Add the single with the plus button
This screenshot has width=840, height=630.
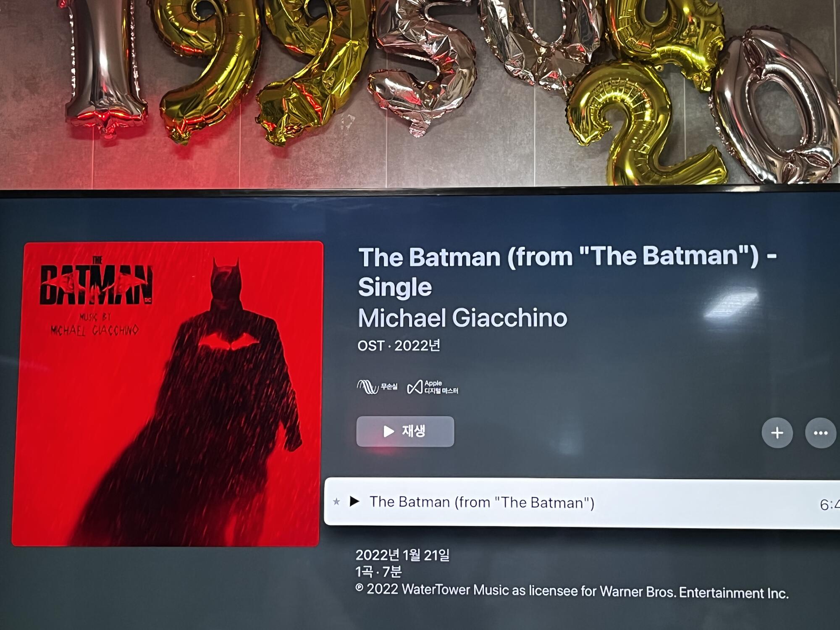click(x=777, y=433)
